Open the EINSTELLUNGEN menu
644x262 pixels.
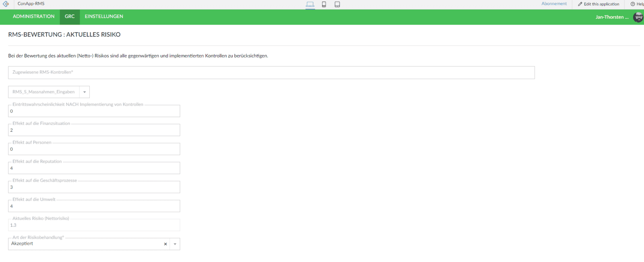click(104, 16)
